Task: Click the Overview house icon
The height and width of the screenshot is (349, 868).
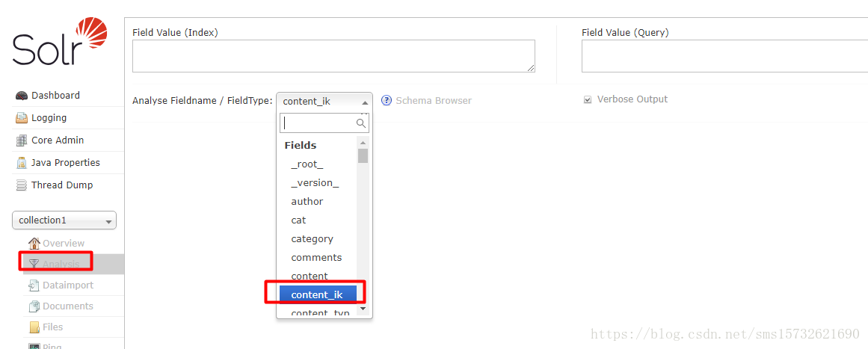Action: (34, 244)
